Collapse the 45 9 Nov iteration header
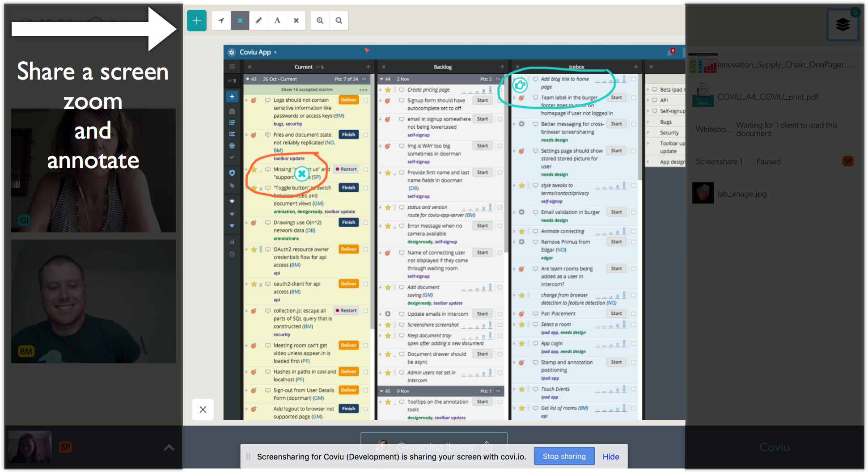868x473 pixels. point(381,391)
